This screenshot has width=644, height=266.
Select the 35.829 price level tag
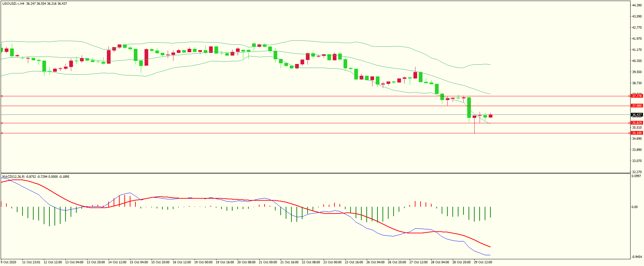pyautogui.click(x=637, y=123)
